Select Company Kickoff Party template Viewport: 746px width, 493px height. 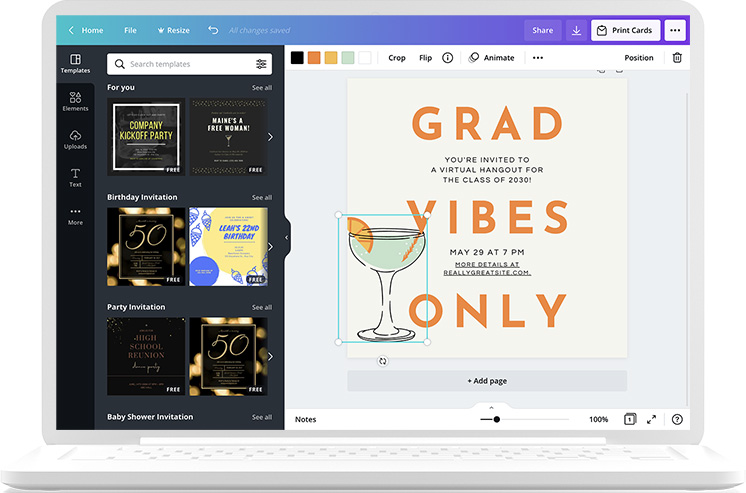(146, 137)
